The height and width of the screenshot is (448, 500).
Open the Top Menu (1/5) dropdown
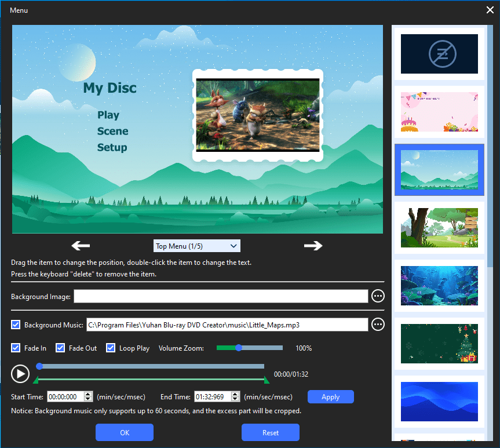[197, 246]
